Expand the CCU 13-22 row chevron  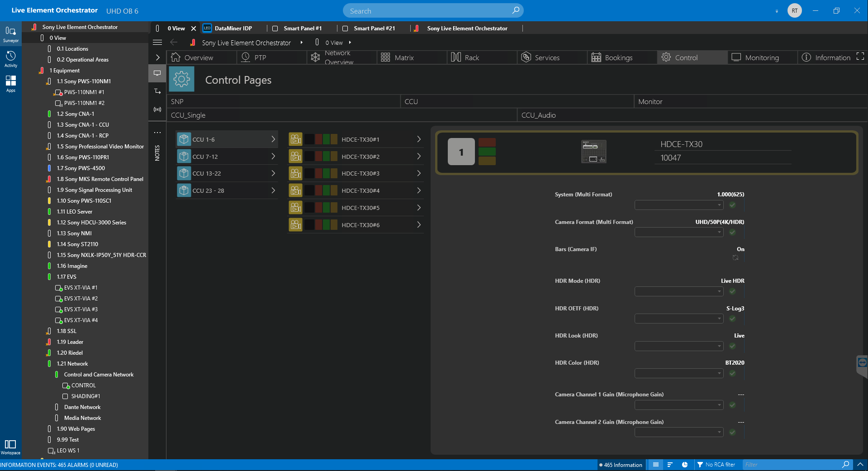(273, 173)
